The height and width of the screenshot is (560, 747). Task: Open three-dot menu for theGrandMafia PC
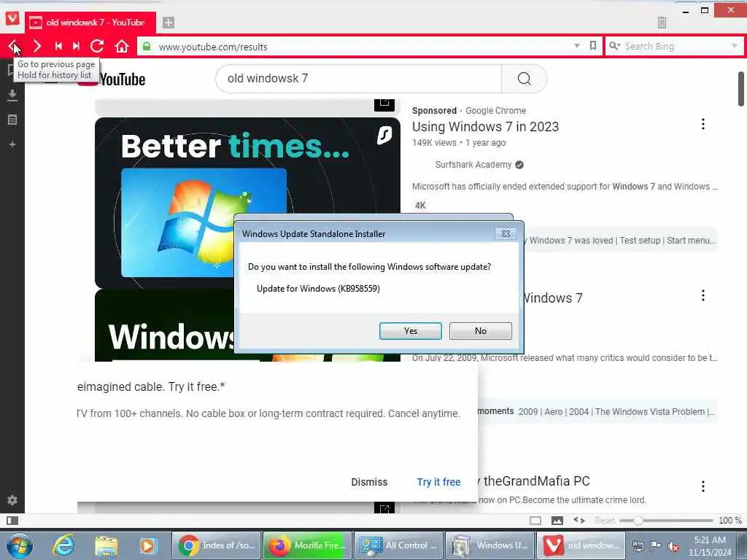click(703, 486)
